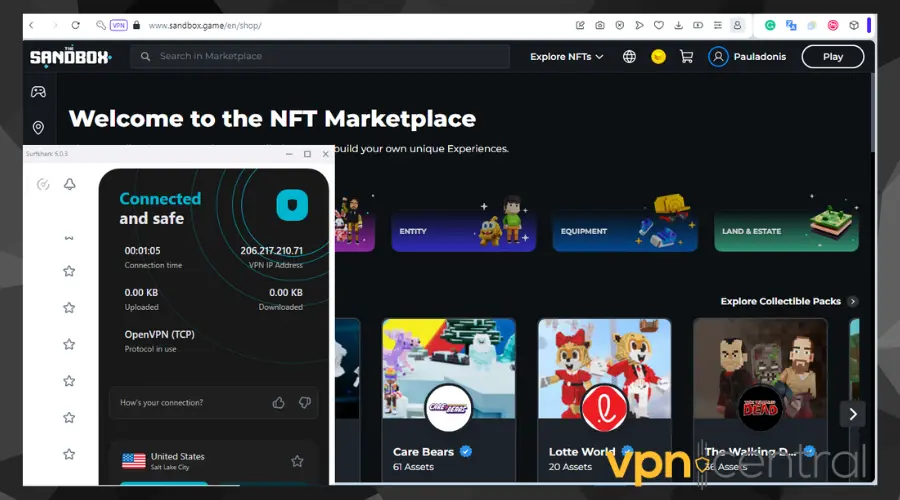The image size is (900, 500).
Task: Rate the connection with thumbs down
Action: coord(305,403)
